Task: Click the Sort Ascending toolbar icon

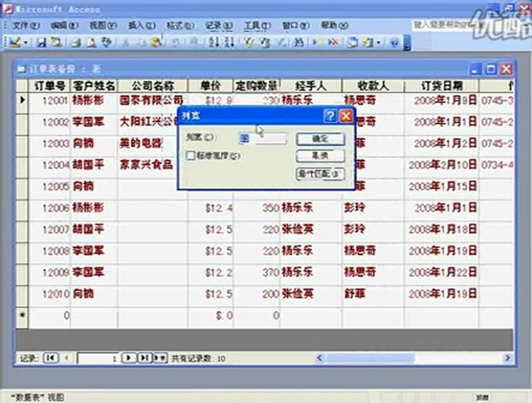Action: point(214,43)
